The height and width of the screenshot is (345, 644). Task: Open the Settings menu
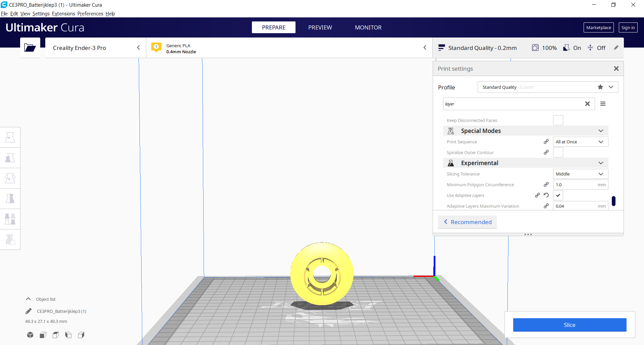(x=41, y=14)
